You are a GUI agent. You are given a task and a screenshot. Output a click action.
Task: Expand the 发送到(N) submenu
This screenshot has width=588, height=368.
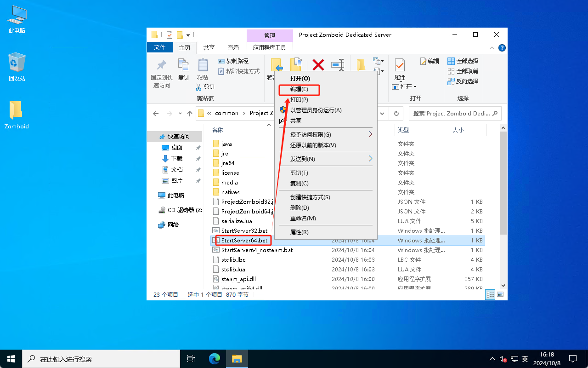click(x=326, y=159)
